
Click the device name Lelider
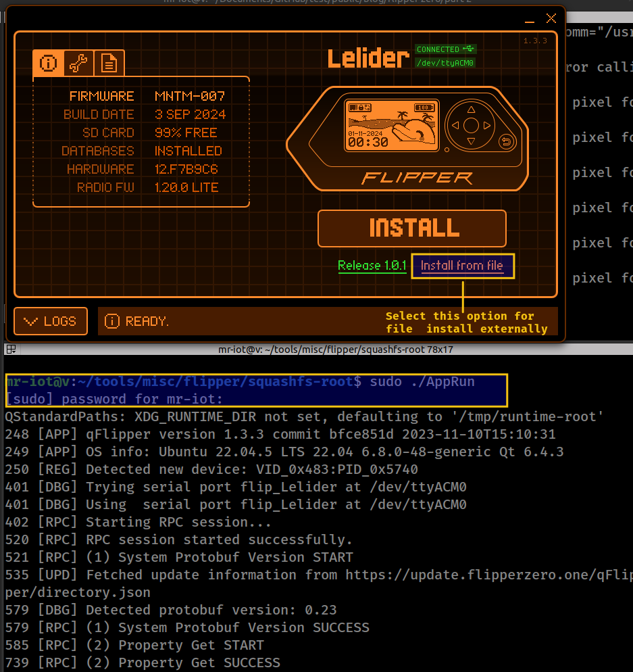coord(368,58)
